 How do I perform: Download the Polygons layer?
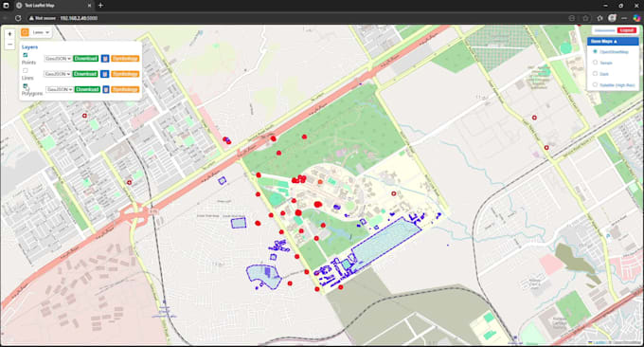87,89
